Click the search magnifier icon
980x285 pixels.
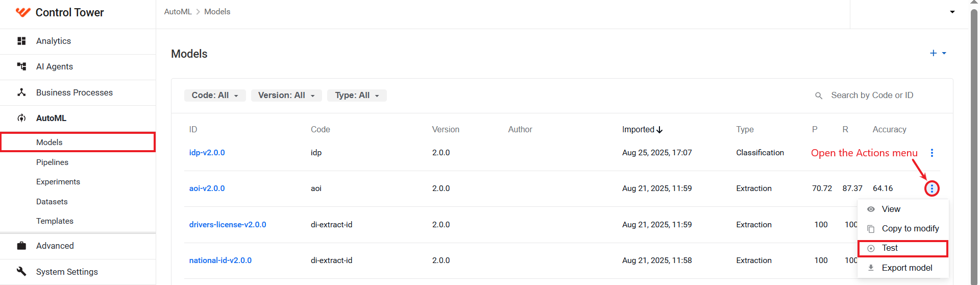point(819,96)
